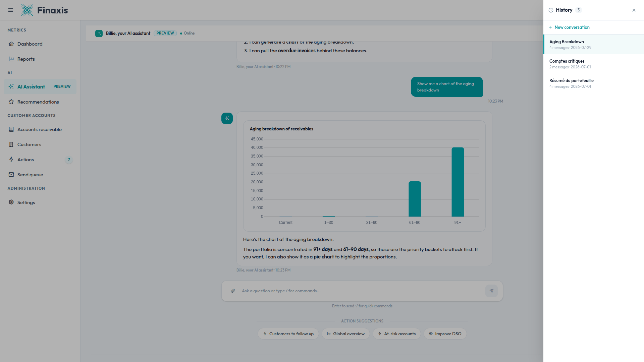Open the Reports page
The image size is (644, 362).
(x=40, y=59)
